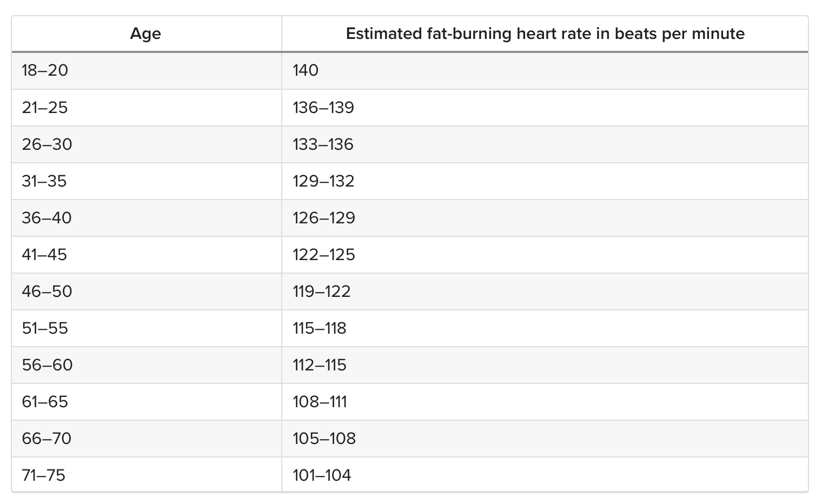Image resolution: width=822 pixels, height=504 pixels.
Task: Click the Estimated fat-burning heart rate header
Action: (x=545, y=34)
